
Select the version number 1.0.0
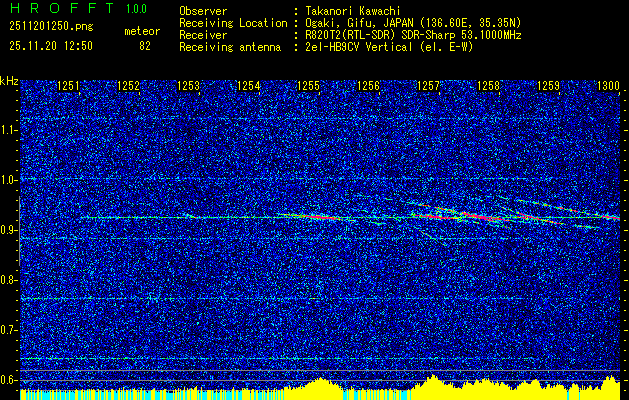pos(136,8)
